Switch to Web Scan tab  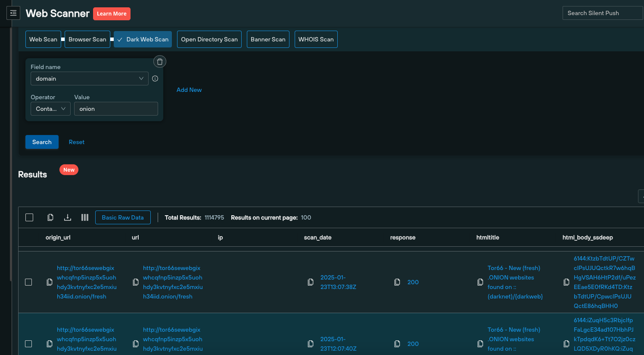coord(43,39)
